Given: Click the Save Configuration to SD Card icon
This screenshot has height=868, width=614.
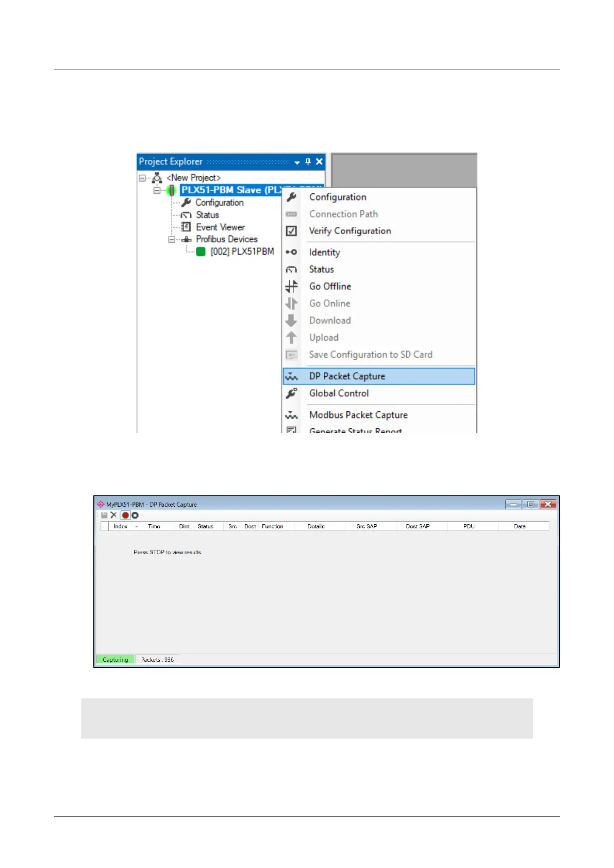Looking at the screenshot, I should [291, 355].
